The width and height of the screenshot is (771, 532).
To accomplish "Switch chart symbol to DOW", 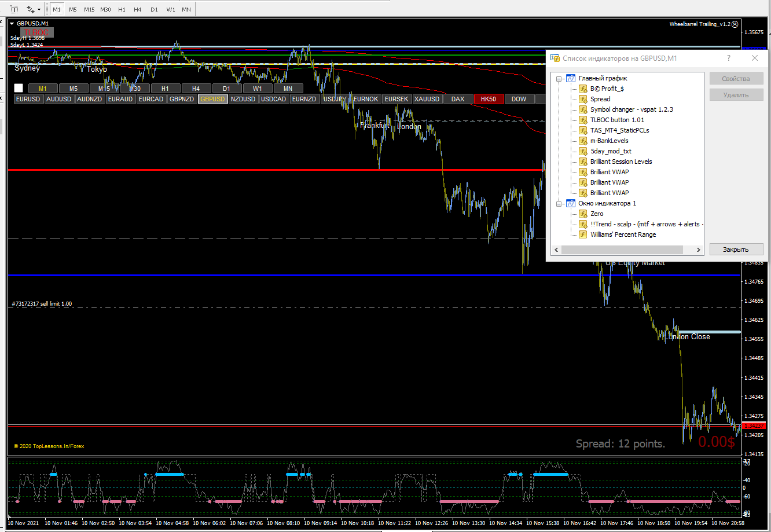I will click(x=519, y=99).
